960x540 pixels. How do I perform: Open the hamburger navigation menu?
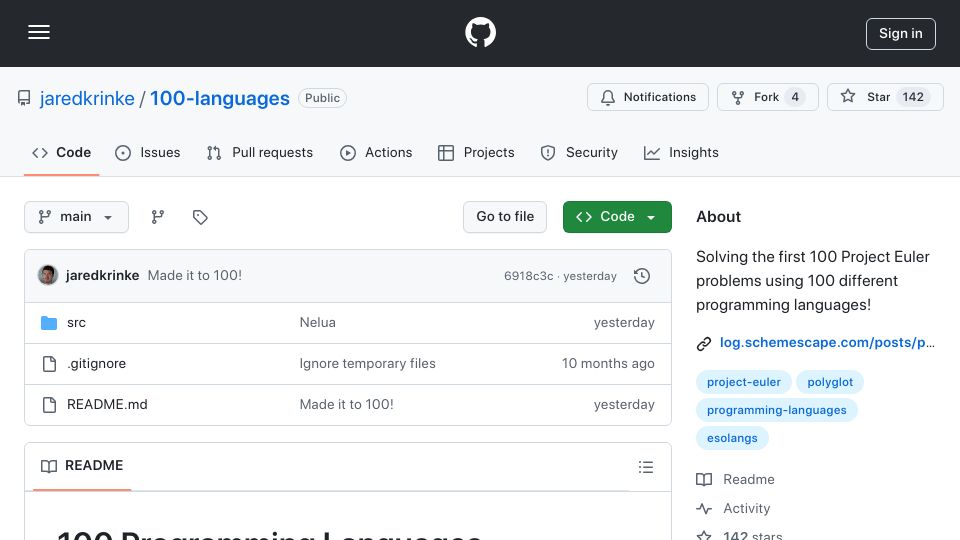pyautogui.click(x=39, y=32)
